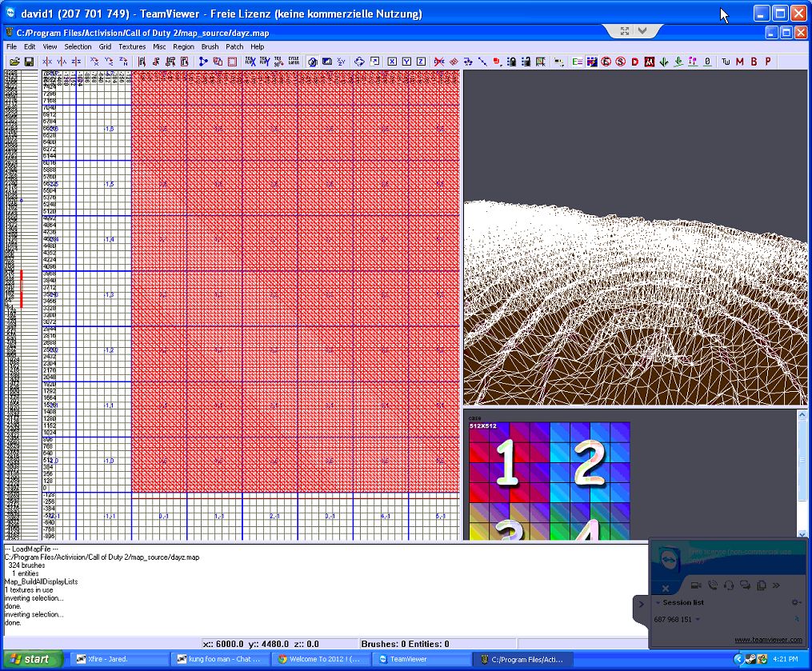Click the Windows Start button

[30, 659]
